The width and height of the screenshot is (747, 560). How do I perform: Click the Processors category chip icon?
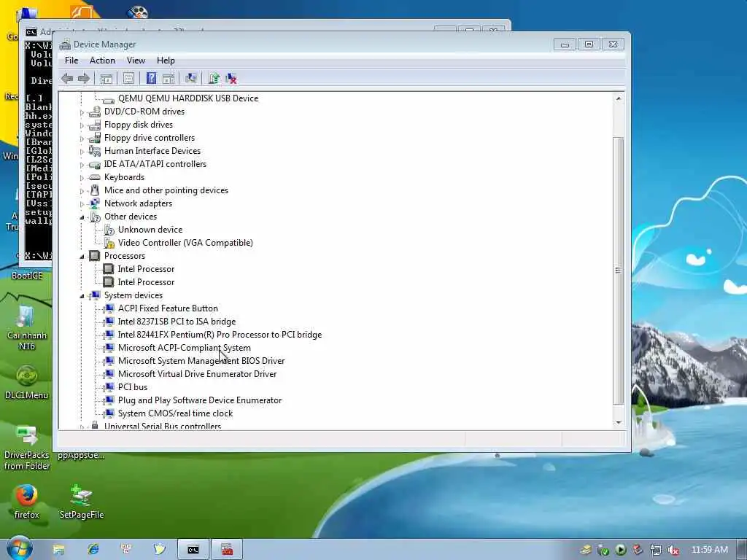pos(95,256)
